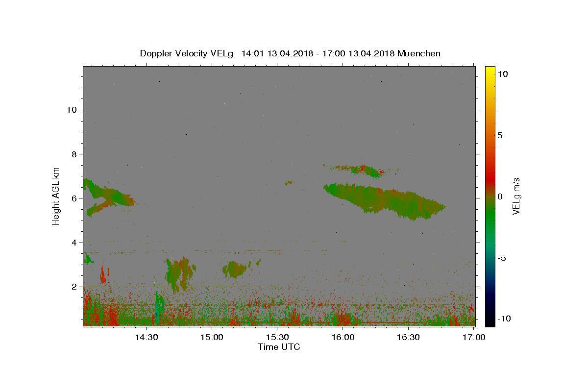The width and height of the screenshot is (588, 392).
Task: Click the "Time UTC" axis label
Action: [279, 347]
